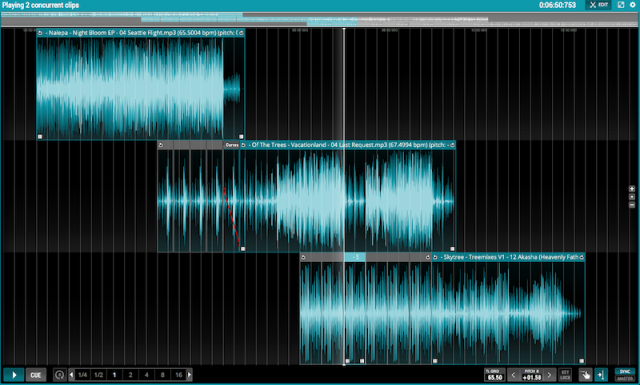Click the handle at red curve's lower end

[x=243, y=249]
